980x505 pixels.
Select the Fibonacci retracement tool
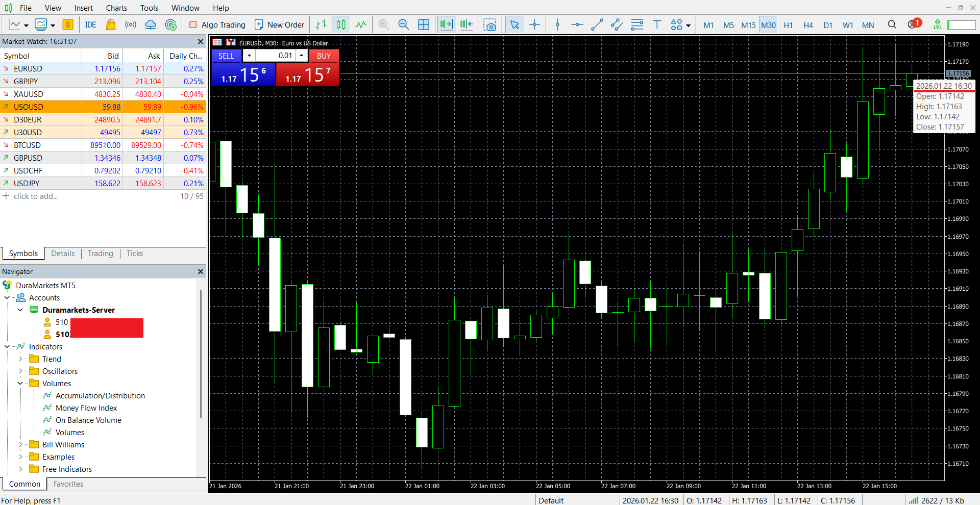point(637,24)
